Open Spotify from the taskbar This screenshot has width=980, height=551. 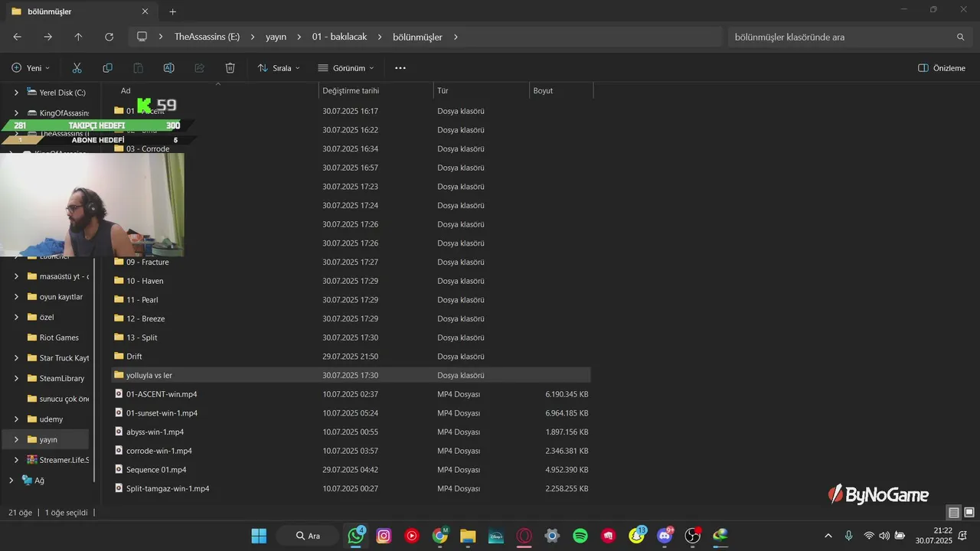click(580, 536)
